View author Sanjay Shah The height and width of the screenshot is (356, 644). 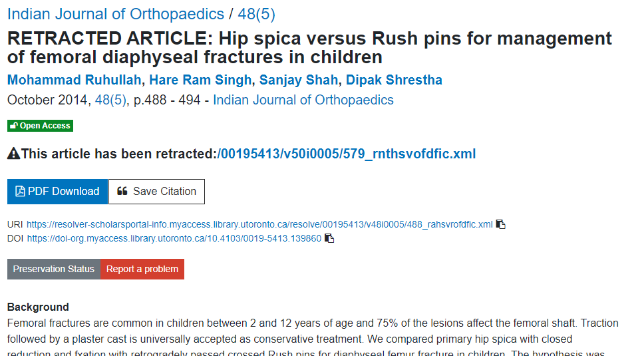[x=299, y=80]
